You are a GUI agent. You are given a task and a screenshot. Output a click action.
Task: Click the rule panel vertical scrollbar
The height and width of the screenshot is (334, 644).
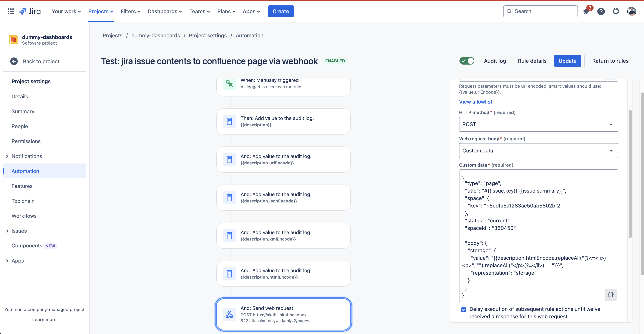[x=630, y=174]
